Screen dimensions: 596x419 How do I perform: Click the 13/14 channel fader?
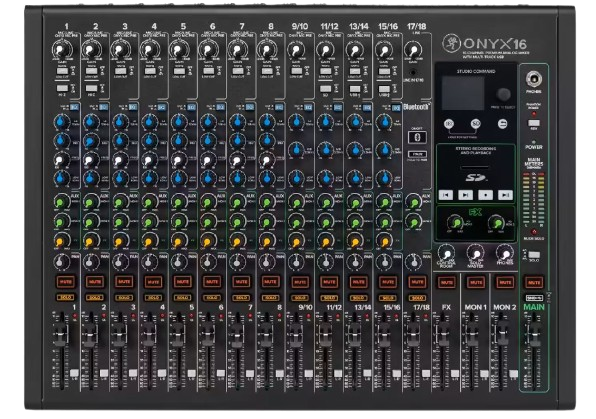[354, 335]
